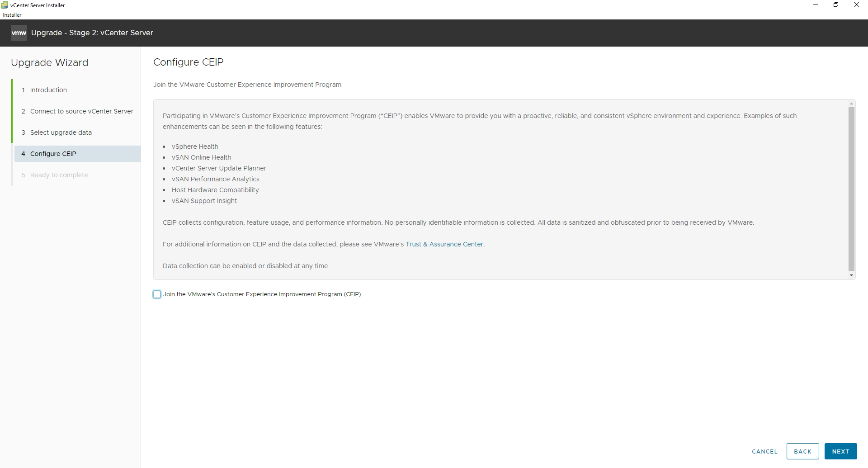Enable the Join CEIP checkbox

click(x=157, y=294)
